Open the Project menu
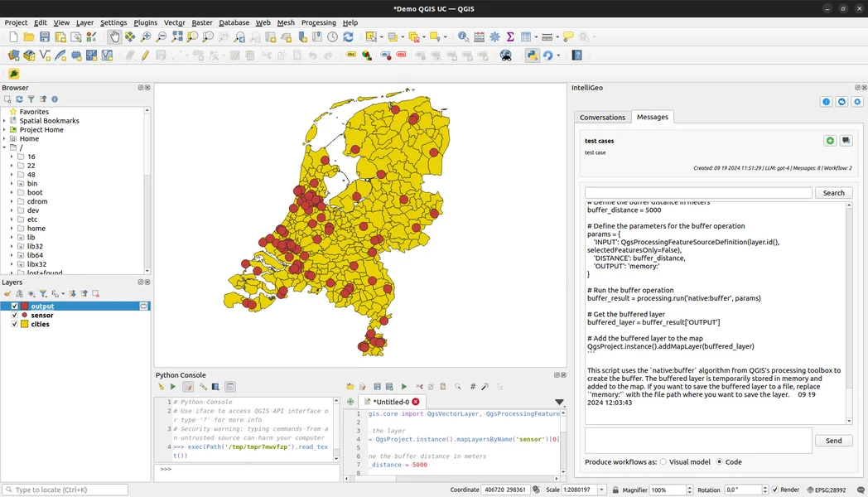 (x=16, y=22)
